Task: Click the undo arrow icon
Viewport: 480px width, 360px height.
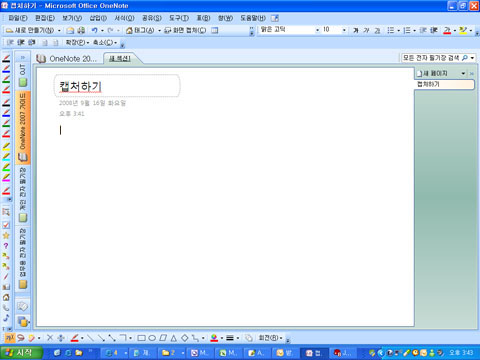Action: [95, 30]
